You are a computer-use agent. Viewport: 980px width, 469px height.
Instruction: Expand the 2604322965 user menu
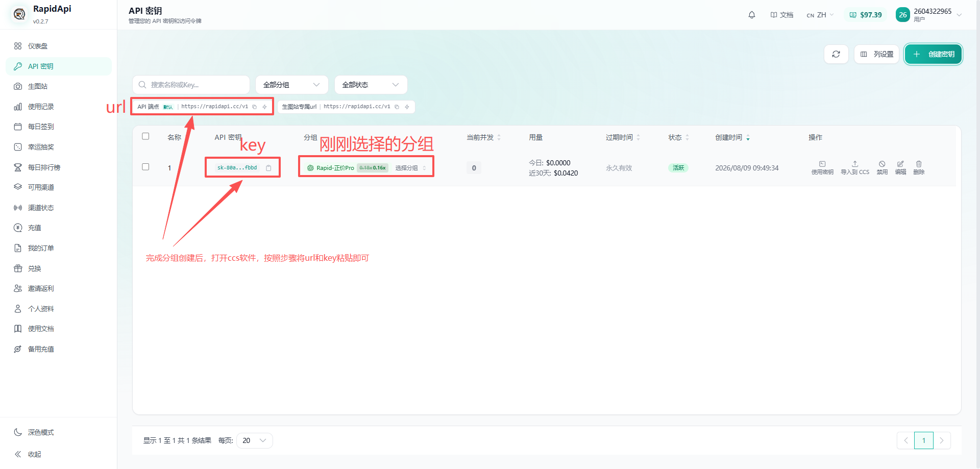[x=929, y=15]
